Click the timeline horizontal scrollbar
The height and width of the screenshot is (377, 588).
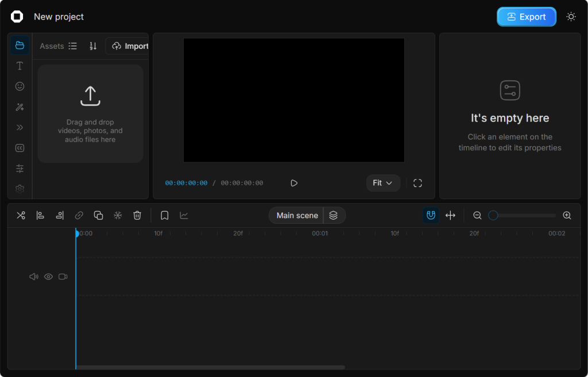[210, 367]
